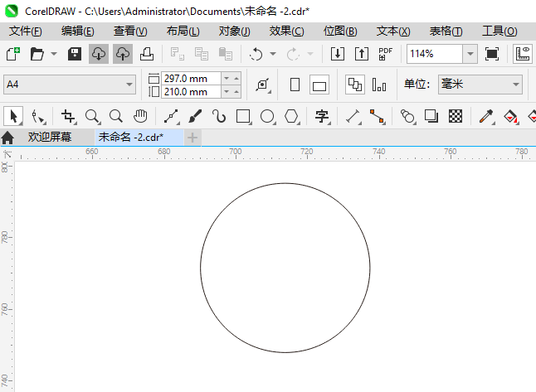536x392 pixels.
Task: Open the zoom level dropdown arrow
Action: click(470, 54)
